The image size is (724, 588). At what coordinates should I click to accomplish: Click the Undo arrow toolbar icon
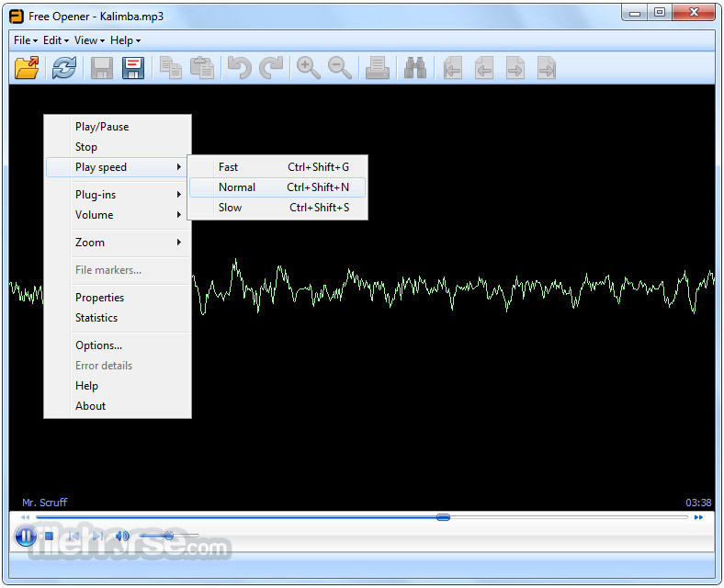(240, 68)
